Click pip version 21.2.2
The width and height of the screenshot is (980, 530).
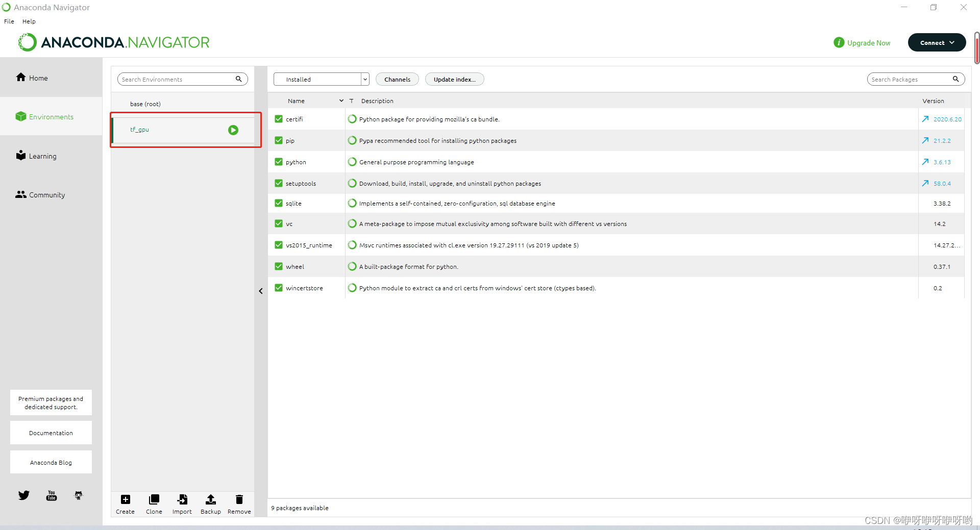pos(942,140)
